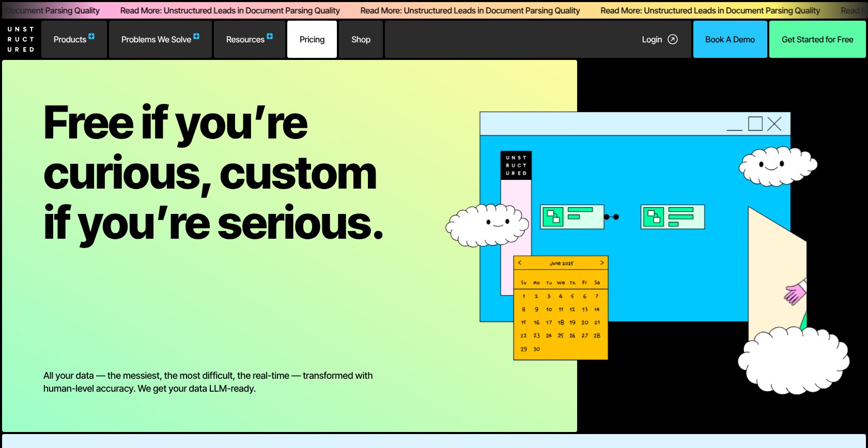Open the Pricing tab
Image resolution: width=868 pixels, height=448 pixels.
(x=312, y=39)
